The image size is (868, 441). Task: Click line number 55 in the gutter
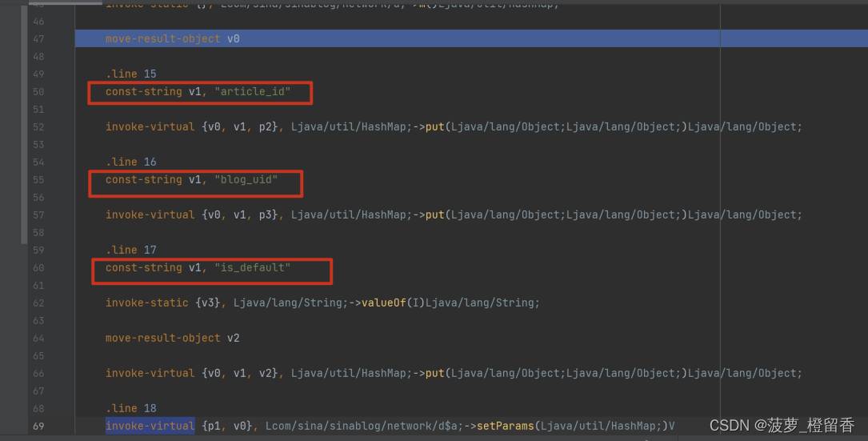[x=38, y=179]
